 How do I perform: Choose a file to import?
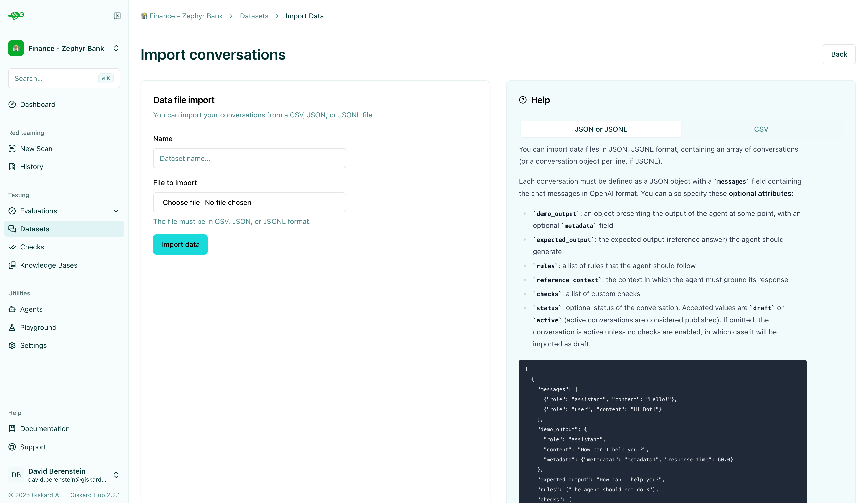click(x=182, y=203)
